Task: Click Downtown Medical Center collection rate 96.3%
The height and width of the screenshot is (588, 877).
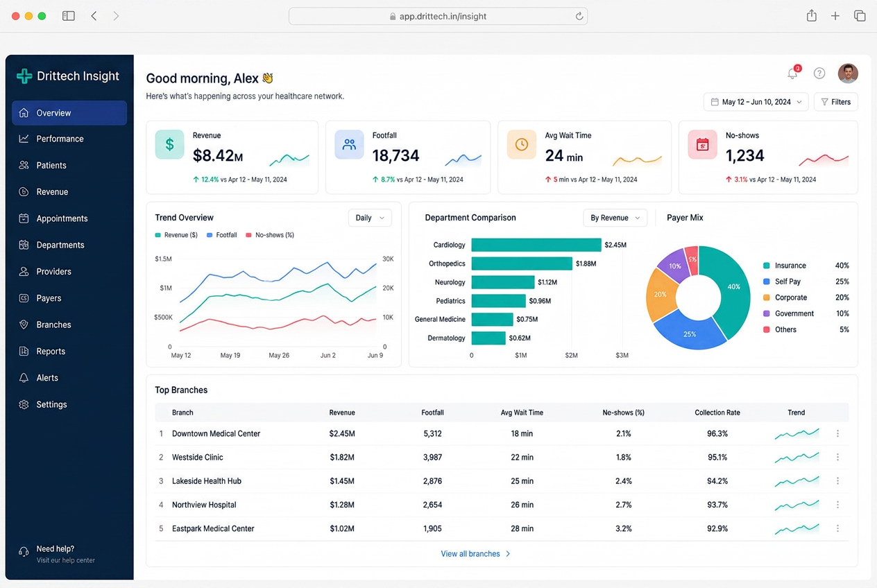Action: 717,433
